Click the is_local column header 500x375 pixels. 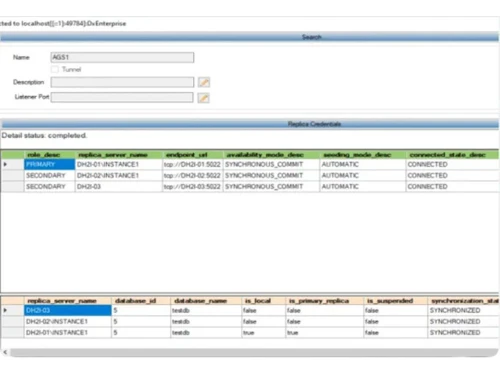coord(263,301)
